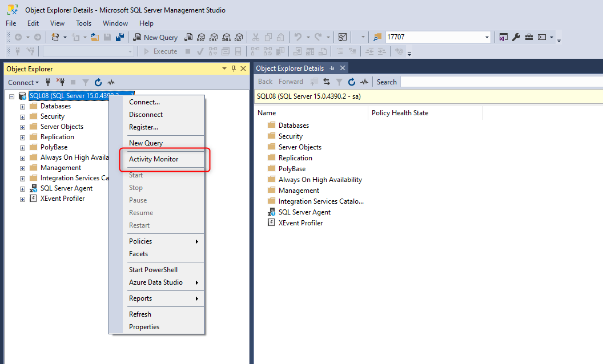Open Object Explorer window position dropdown arrow
This screenshot has width=603, height=364.
(224, 68)
